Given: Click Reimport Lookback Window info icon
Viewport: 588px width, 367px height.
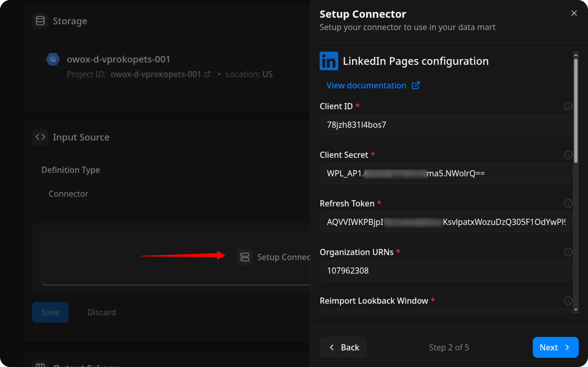Looking at the screenshot, I should click(568, 301).
